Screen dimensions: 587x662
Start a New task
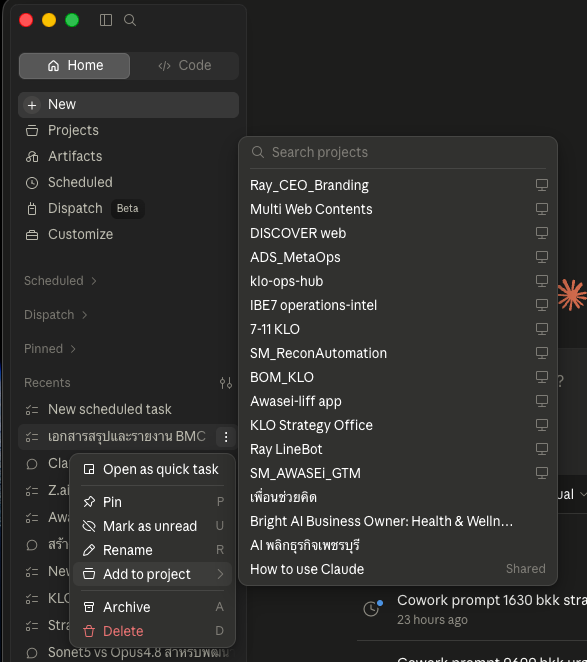128,105
